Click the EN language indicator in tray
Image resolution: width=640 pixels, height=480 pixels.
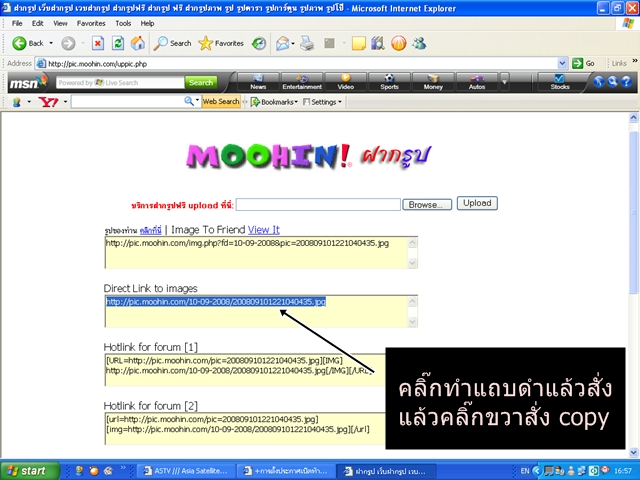pyautogui.click(x=524, y=471)
